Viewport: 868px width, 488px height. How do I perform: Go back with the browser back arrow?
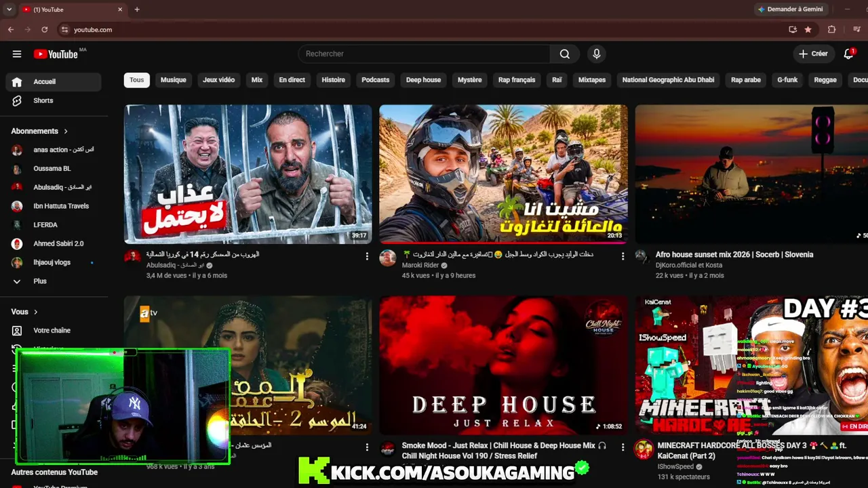coord(11,30)
